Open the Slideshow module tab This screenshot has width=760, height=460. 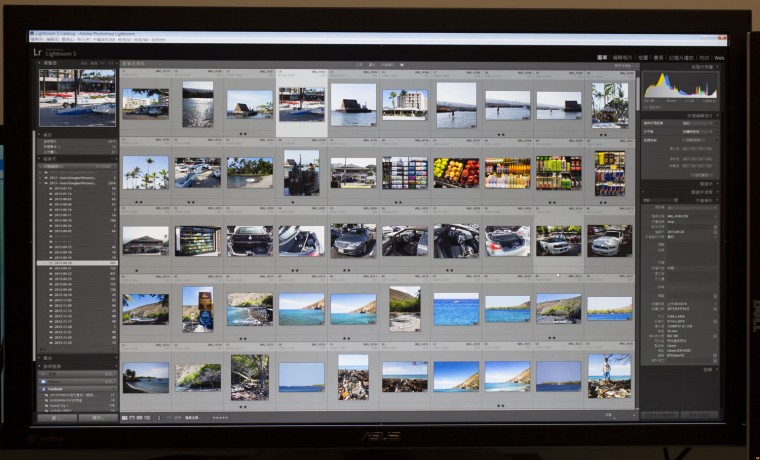[x=681, y=58]
